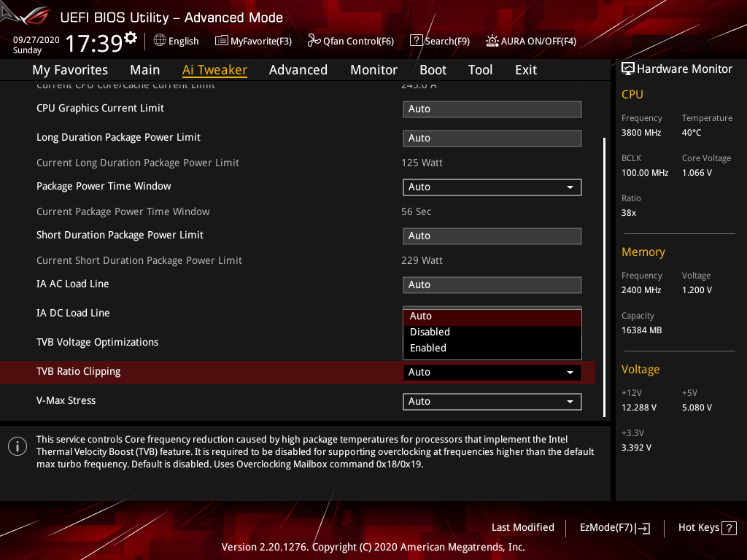Click the EzMode exit arrow icon

click(643, 528)
